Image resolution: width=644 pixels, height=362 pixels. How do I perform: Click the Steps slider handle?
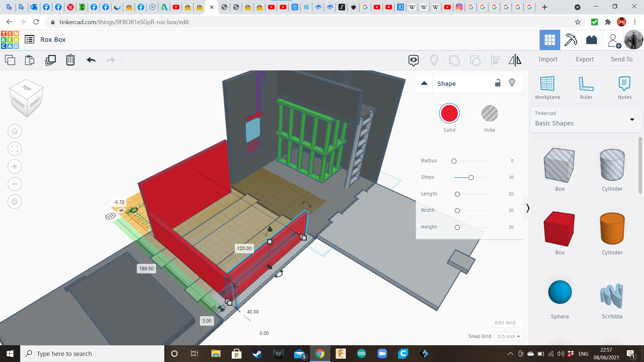pyautogui.click(x=471, y=177)
